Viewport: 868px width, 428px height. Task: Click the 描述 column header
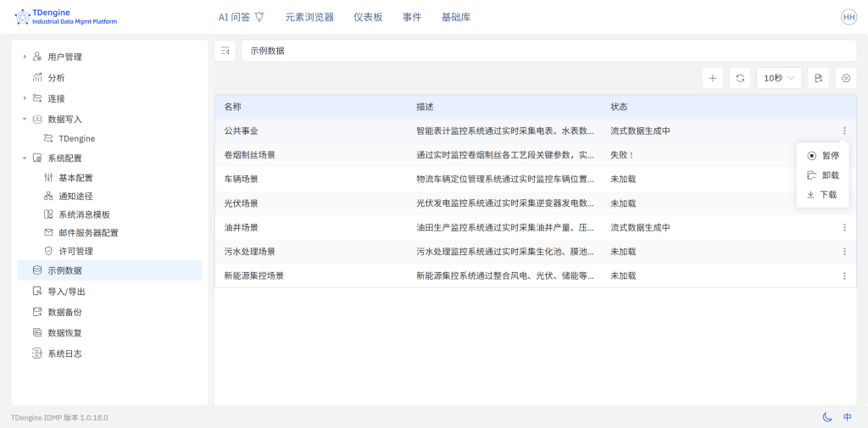point(425,107)
